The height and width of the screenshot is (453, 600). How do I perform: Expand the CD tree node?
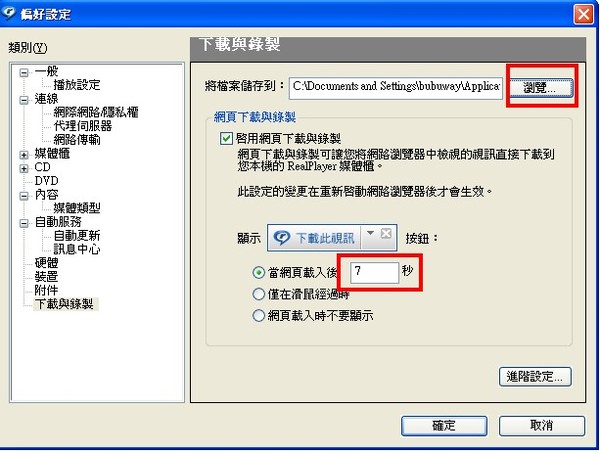tap(24, 168)
